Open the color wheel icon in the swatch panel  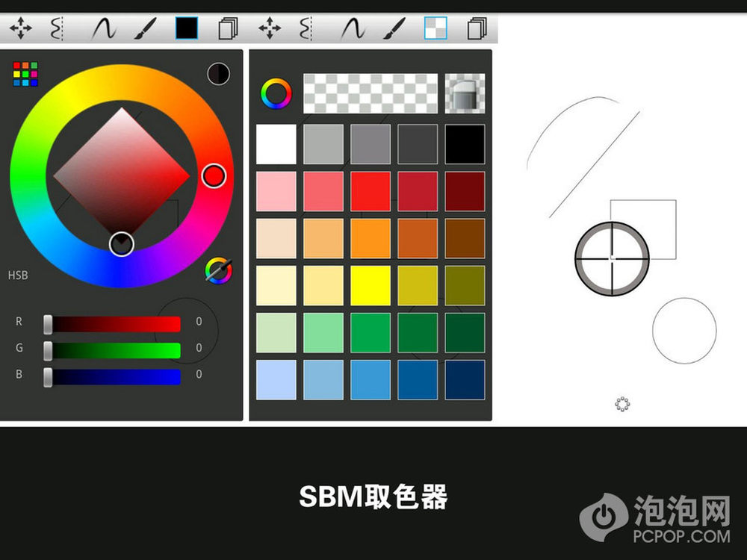pyautogui.click(x=276, y=93)
